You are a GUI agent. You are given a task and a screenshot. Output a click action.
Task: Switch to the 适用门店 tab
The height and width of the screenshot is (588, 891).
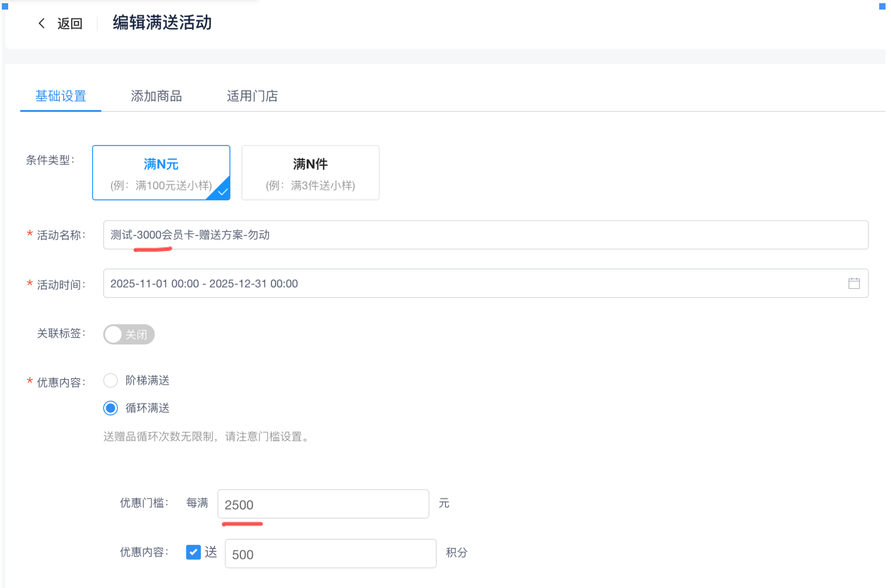252,96
